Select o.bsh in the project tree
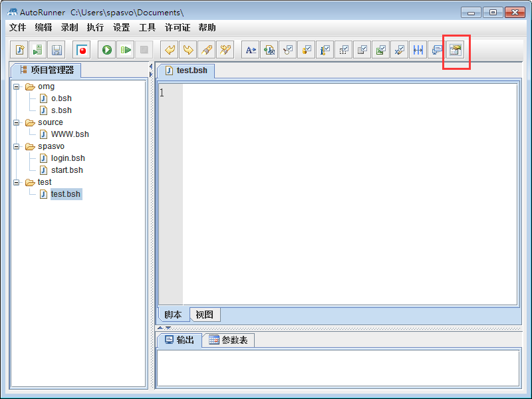This screenshot has height=399, width=532. [x=61, y=98]
